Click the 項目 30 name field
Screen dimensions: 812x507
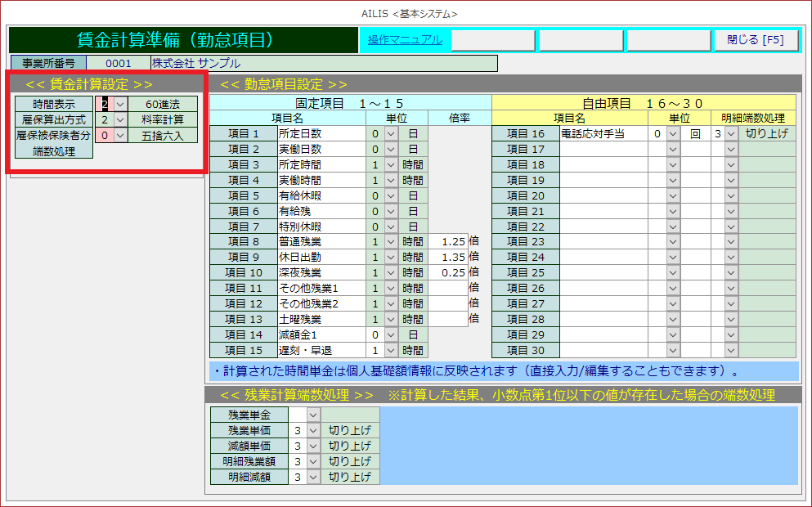[604, 351]
